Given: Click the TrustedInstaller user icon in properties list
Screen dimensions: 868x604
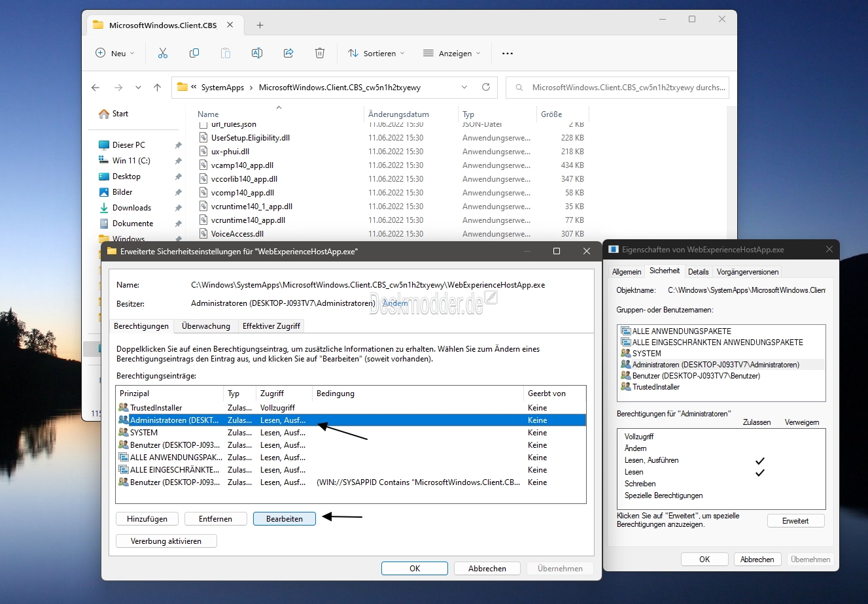Looking at the screenshot, I should click(626, 387).
